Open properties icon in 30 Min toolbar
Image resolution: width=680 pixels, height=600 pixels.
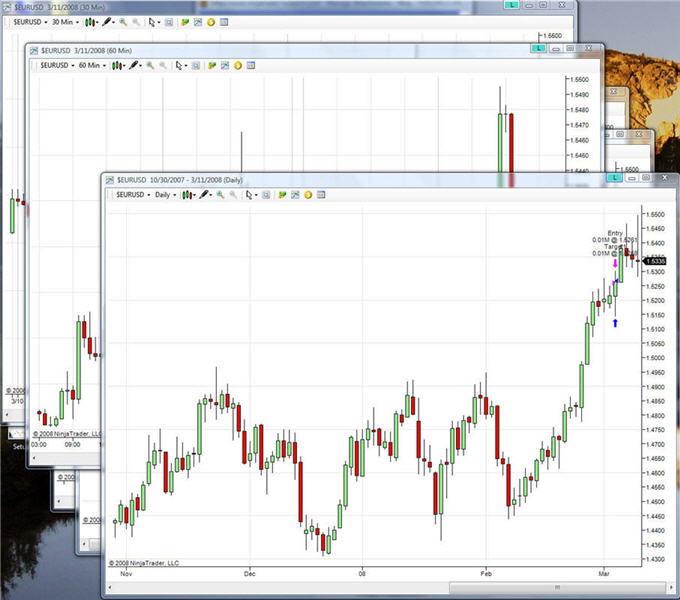click(224, 22)
